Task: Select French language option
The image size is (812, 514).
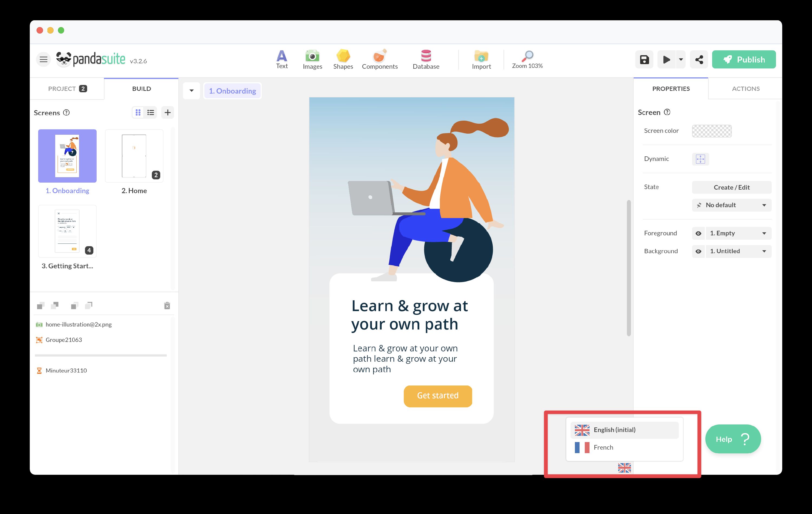Action: tap(603, 447)
